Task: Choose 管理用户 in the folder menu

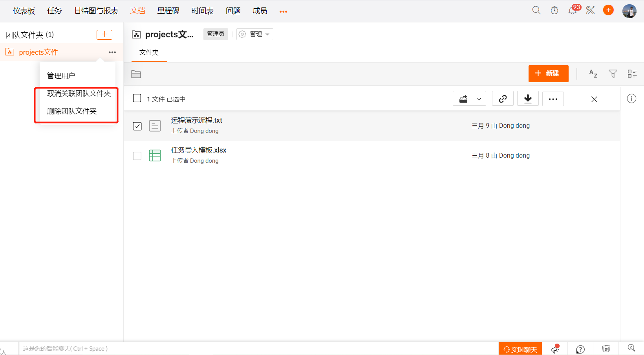Action: coord(61,75)
